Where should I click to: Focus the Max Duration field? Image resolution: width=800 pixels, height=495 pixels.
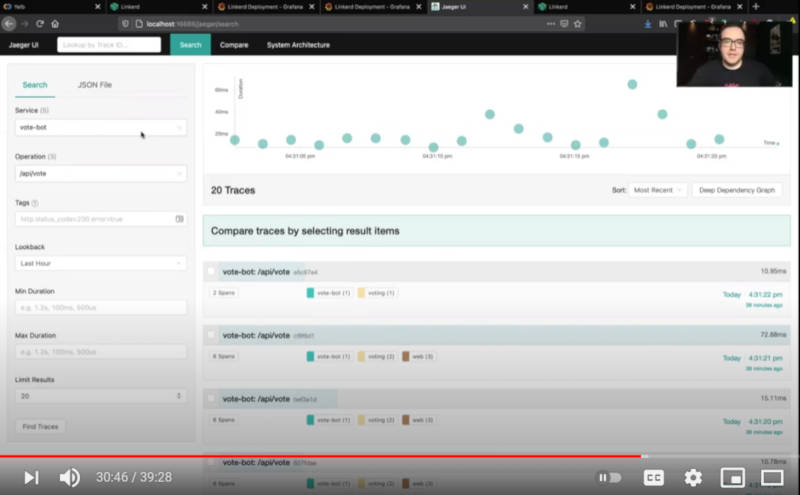[101, 352]
